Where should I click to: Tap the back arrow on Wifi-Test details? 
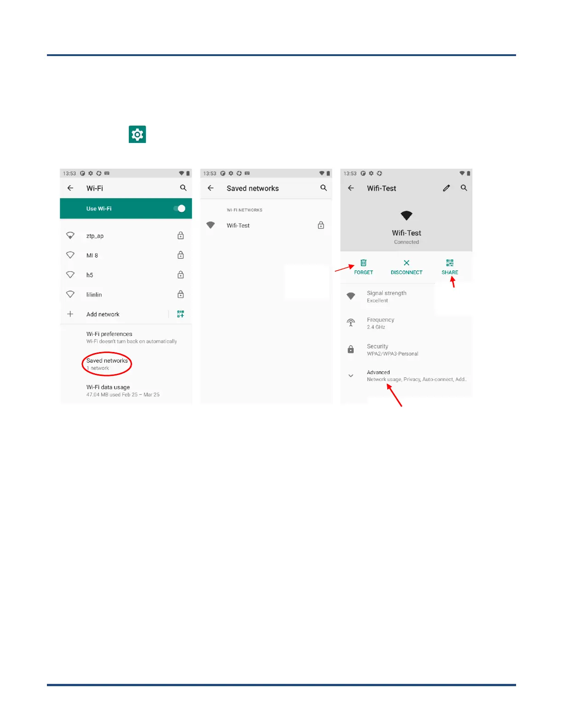(351, 188)
